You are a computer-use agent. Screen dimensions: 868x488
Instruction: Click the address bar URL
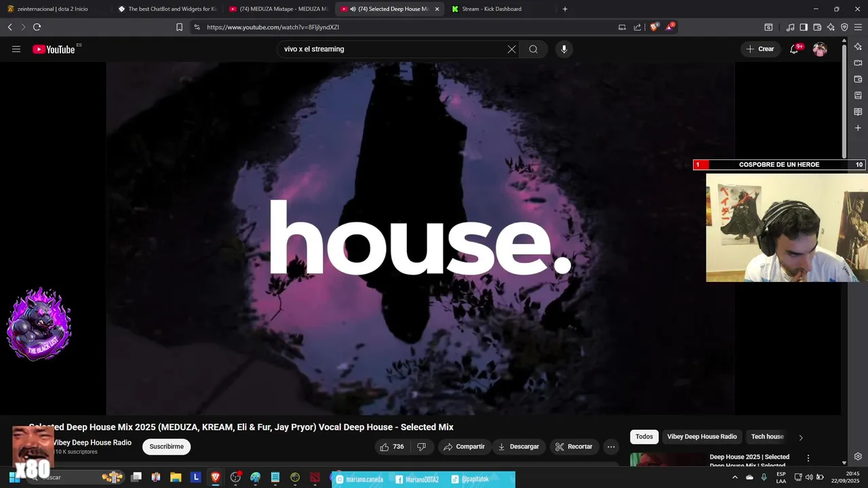[x=273, y=27]
